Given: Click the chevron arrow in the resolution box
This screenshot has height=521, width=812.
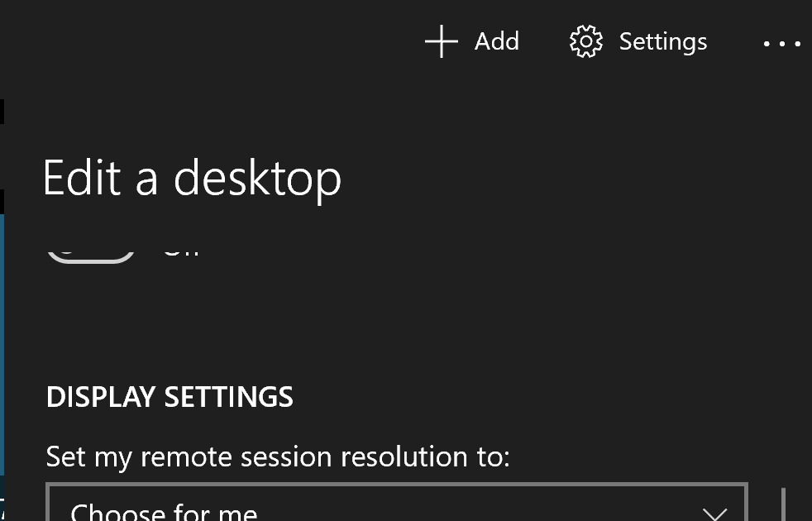Looking at the screenshot, I should [x=713, y=512].
